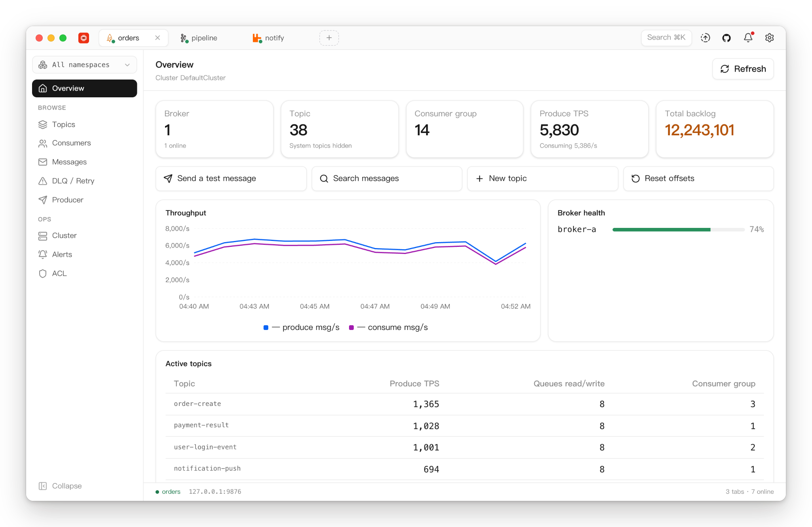Open the Producer page
The width and height of the screenshot is (812, 527).
[84, 200]
